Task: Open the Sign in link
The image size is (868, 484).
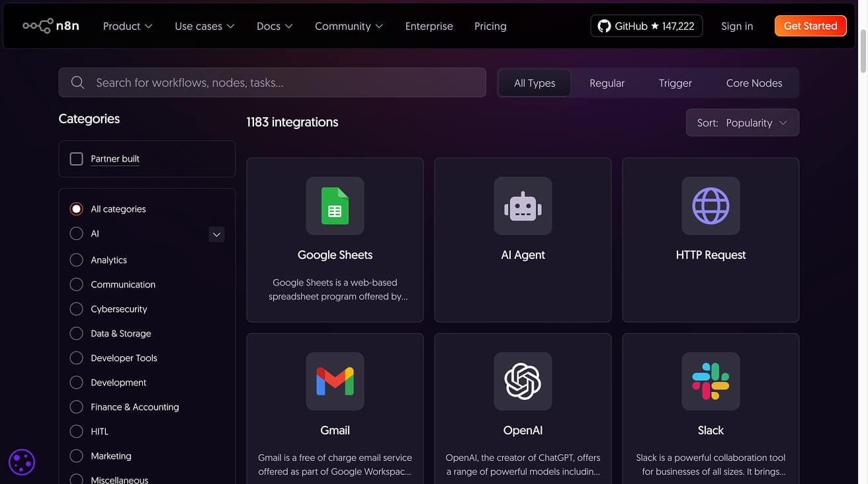Action: coord(736,26)
